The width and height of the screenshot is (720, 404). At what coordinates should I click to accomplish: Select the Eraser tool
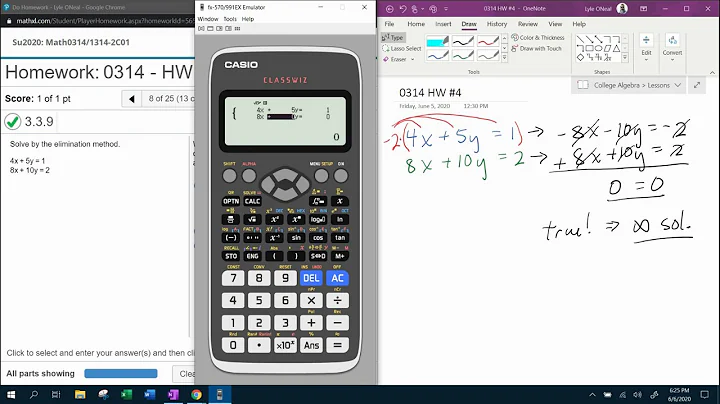pos(394,59)
